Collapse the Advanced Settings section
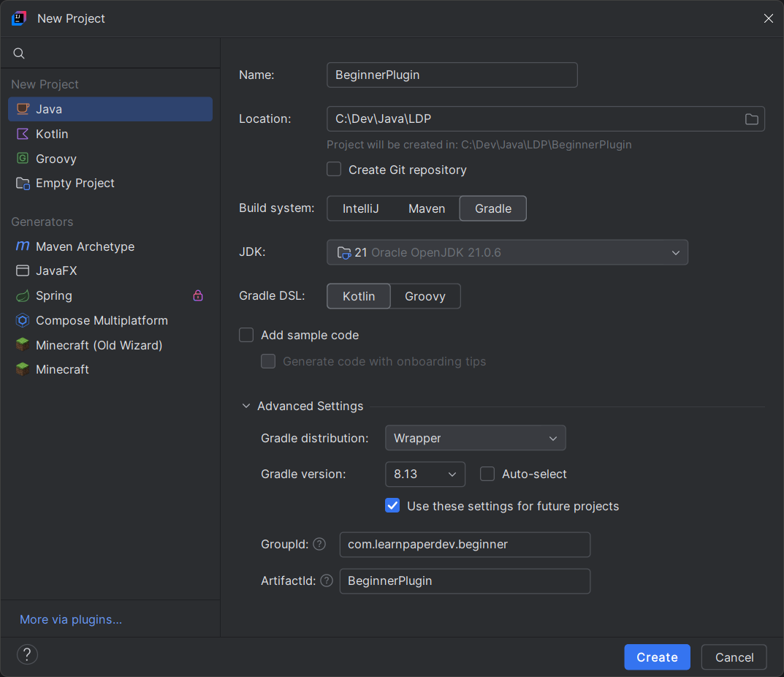The width and height of the screenshot is (784, 677). (x=246, y=406)
